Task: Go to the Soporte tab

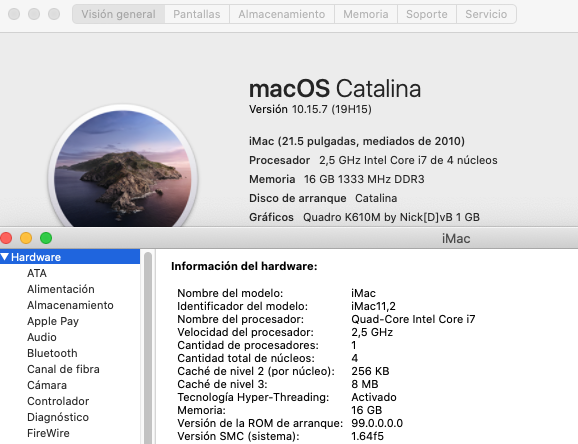Action: (x=427, y=14)
